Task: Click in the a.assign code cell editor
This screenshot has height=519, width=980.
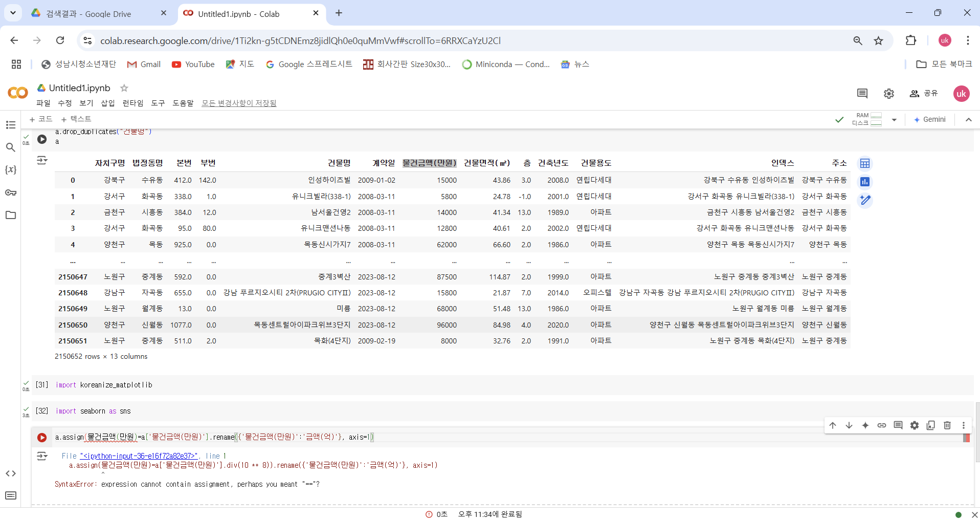Action: pyautogui.click(x=506, y=437)
